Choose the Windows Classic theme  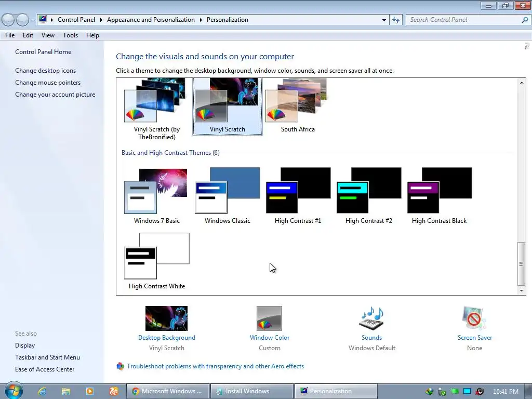click(228, 196)
